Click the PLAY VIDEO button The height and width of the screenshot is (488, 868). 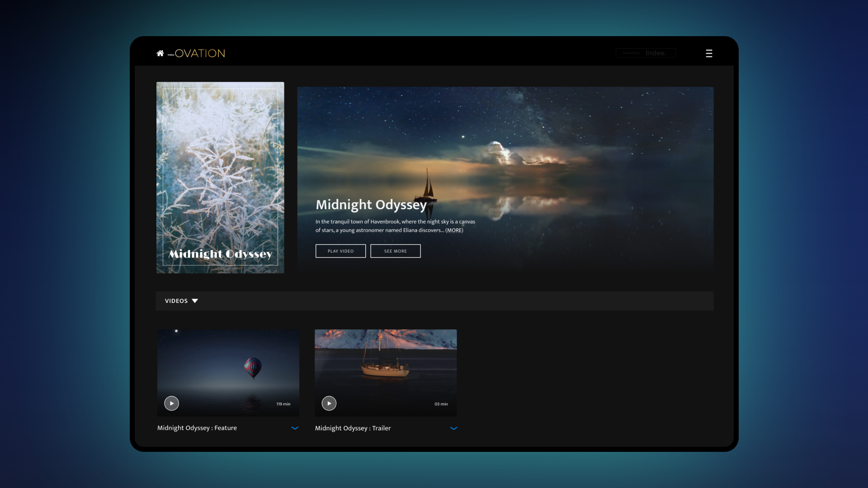pyautogui.click(x=340, y=251)
